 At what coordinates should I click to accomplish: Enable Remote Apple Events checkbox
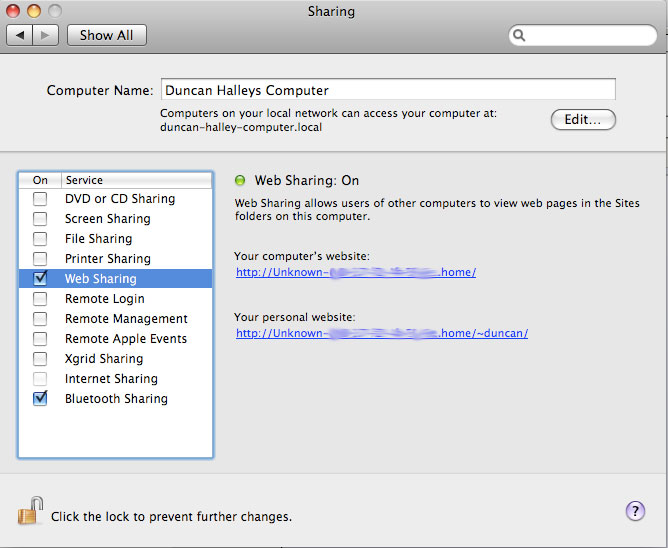click(x=40, y=339)
